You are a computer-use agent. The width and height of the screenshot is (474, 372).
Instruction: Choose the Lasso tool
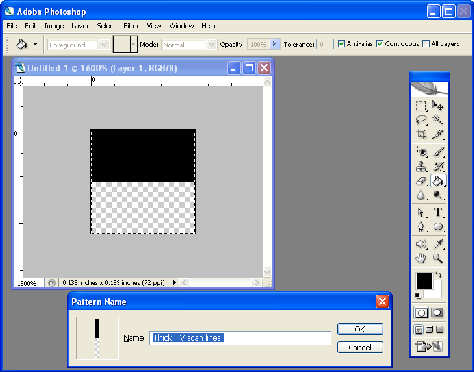[x=421, y=120]
